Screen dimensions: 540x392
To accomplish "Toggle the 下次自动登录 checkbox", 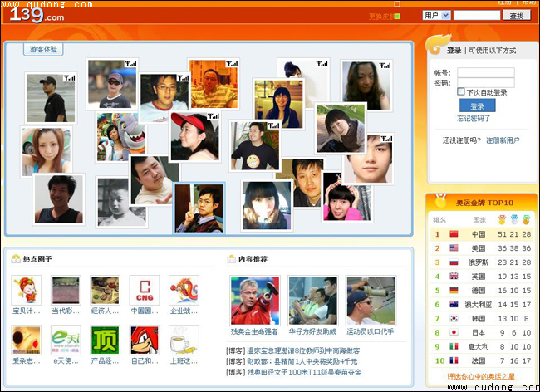I will (x=461, y=92).
